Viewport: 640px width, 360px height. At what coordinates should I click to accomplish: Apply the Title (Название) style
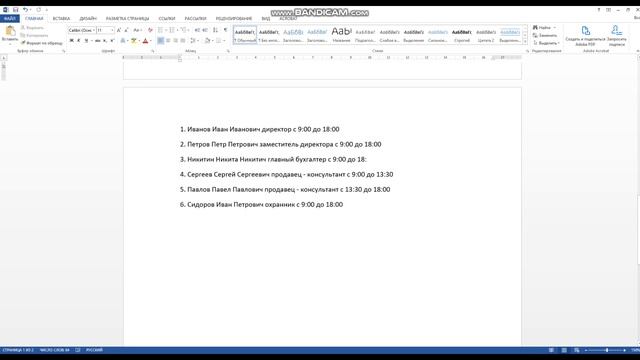[x=341, y=35]
